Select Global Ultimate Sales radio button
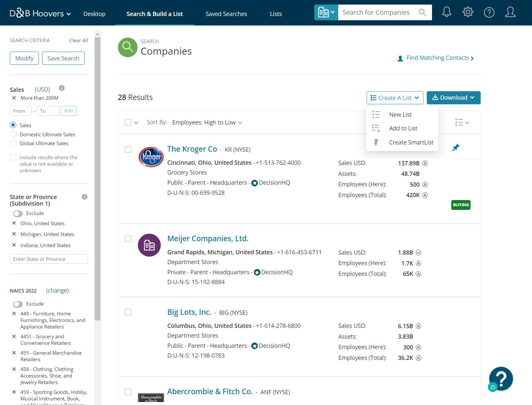 [13, 143]
